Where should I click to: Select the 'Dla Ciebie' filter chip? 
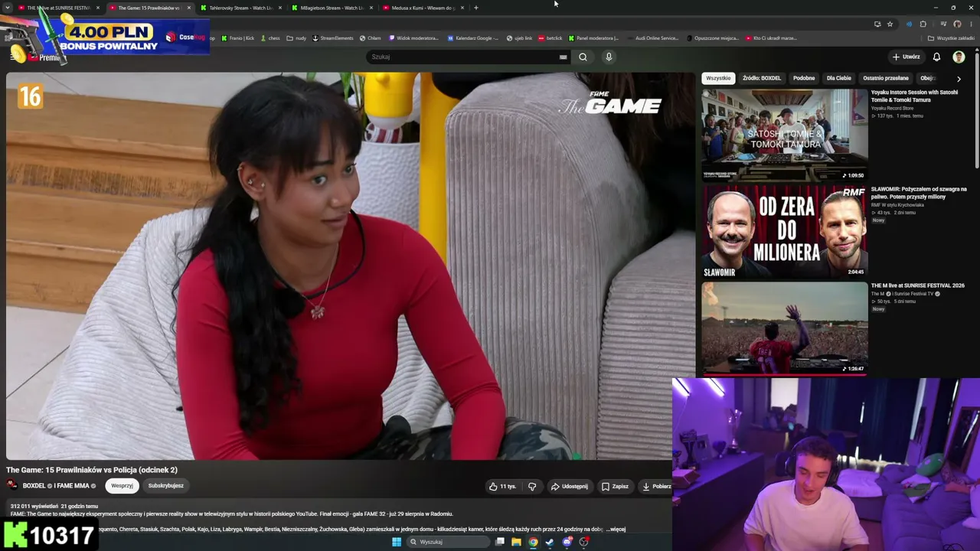(x=838, y=78)
